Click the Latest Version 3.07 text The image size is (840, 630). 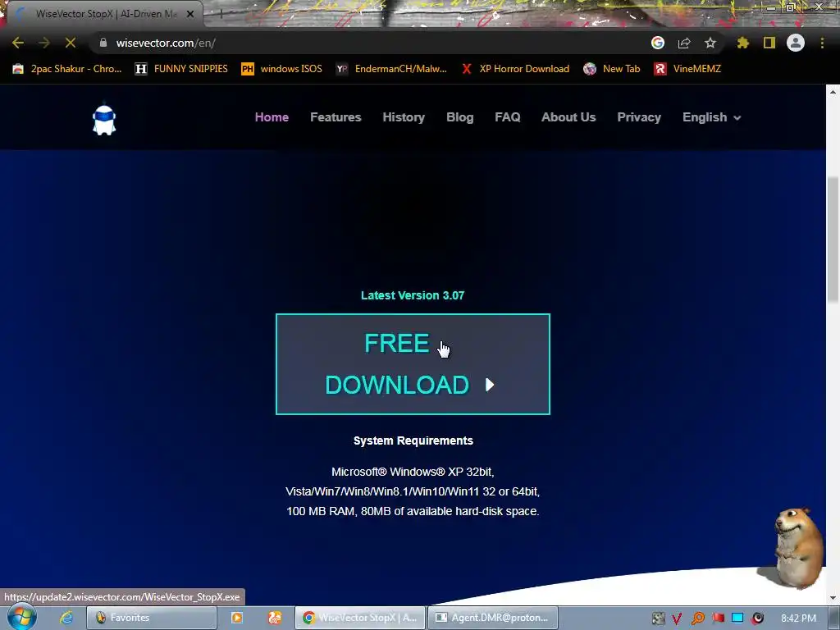[x=413, y=295]
